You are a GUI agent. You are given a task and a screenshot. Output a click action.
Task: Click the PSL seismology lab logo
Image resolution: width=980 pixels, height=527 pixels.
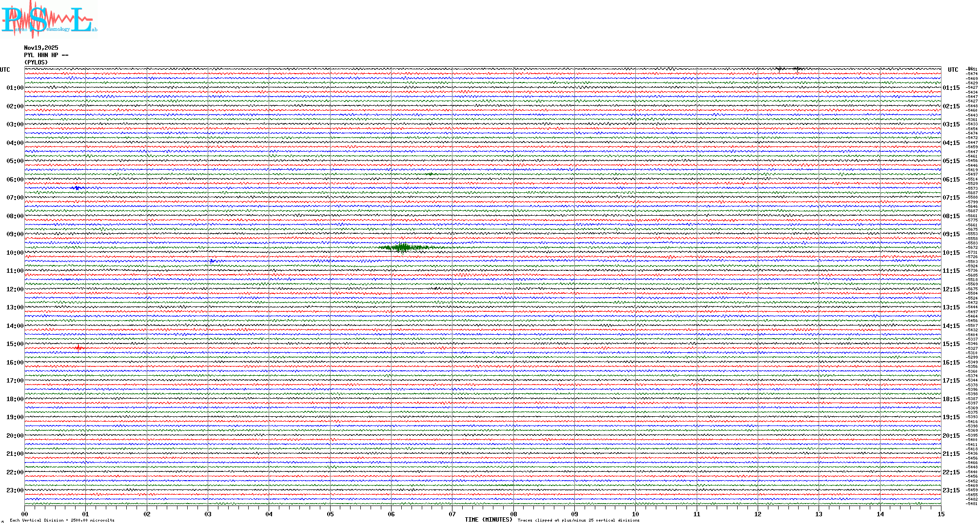[48, 20]
